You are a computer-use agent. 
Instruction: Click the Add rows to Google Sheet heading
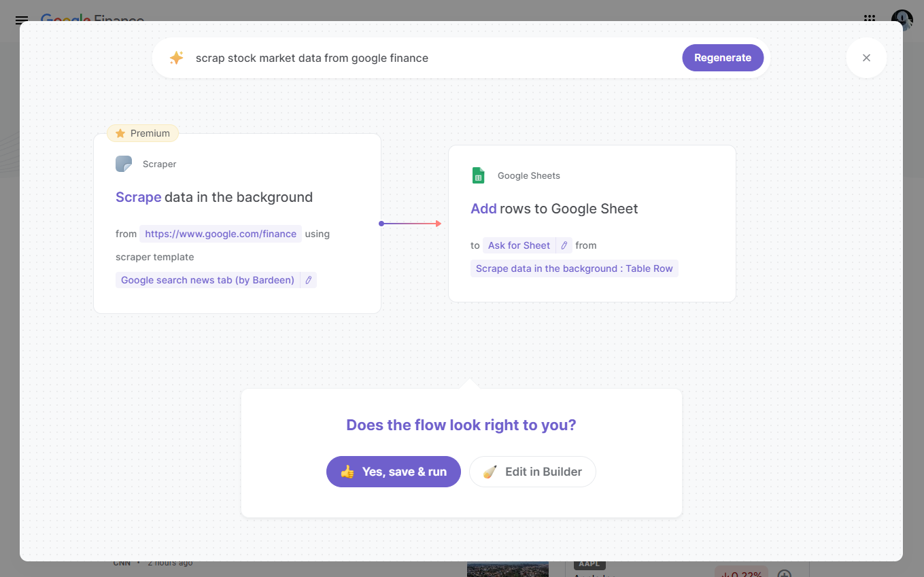coord(554,209)
